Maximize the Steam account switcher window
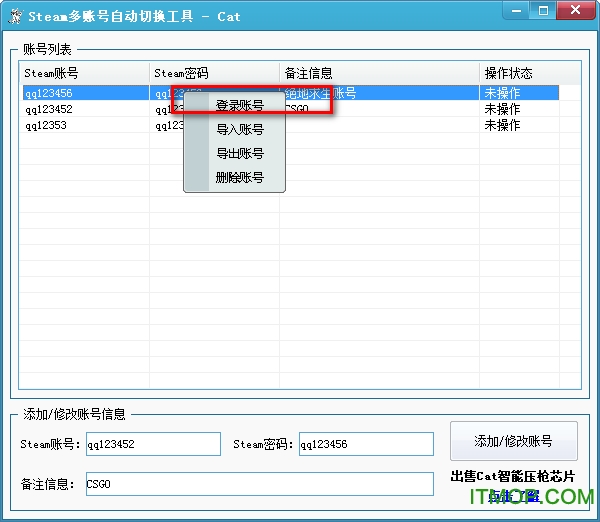The image size is (600, 522). (x=543, y=10)
